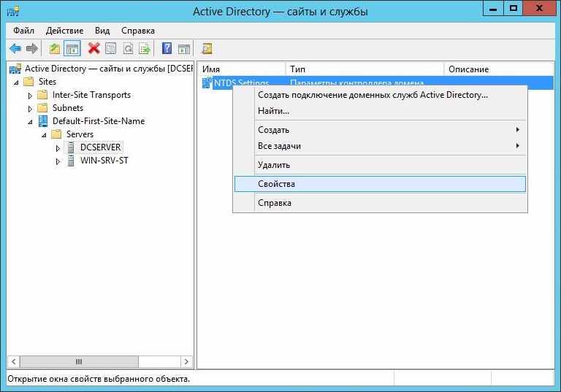Click the Properties sheet toolbar icon
Viewport: 561px width, 392px height.
click(110, 49)
